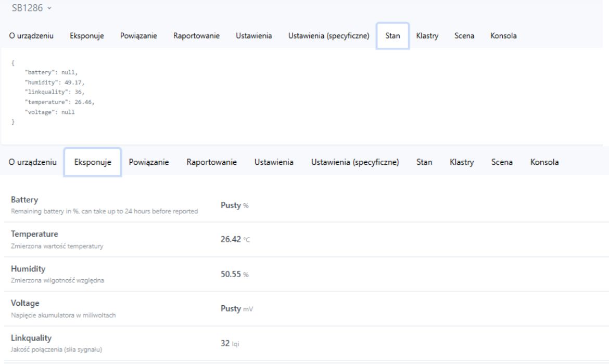Open Konsola tab in the upper tab bar

[502, 35]
